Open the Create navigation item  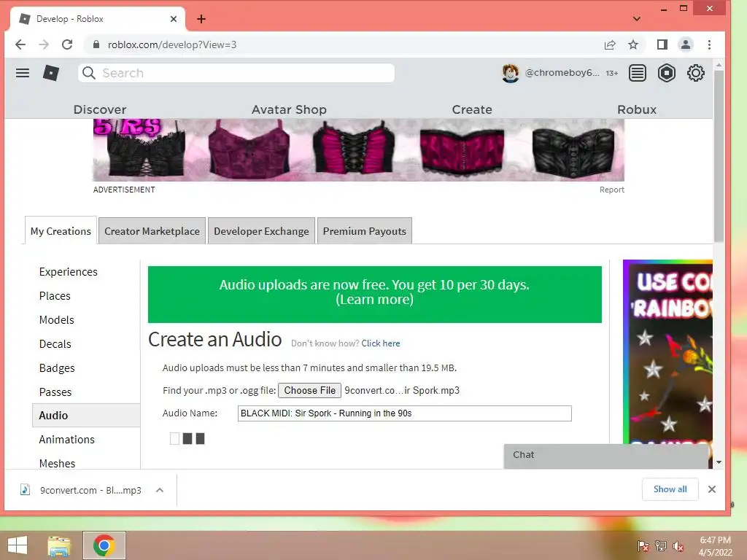(x=472, y=109)
